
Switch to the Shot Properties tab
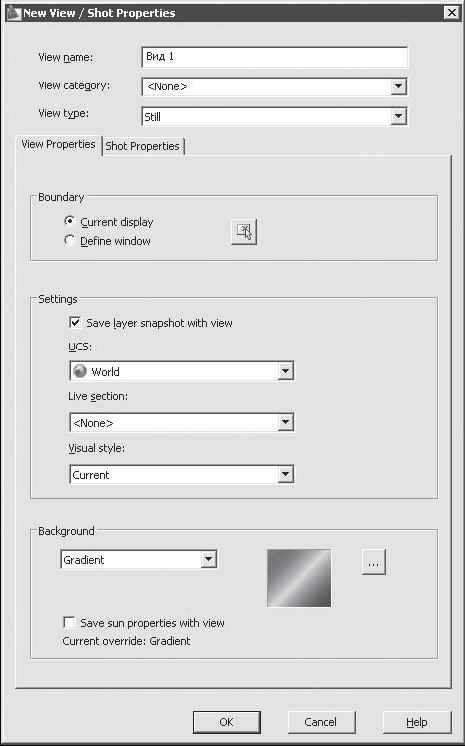143,146
